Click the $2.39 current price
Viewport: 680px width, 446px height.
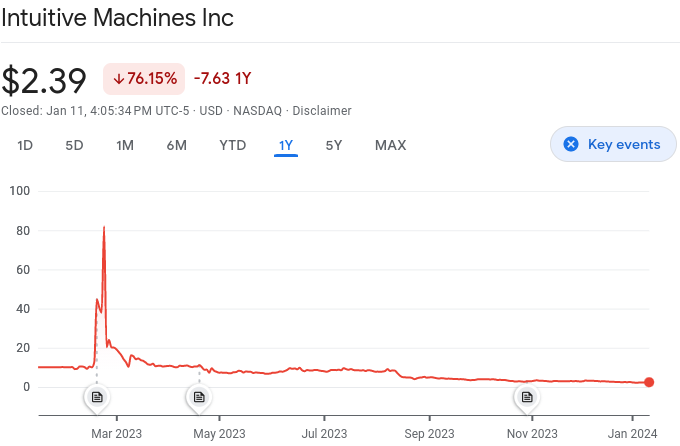44,79
